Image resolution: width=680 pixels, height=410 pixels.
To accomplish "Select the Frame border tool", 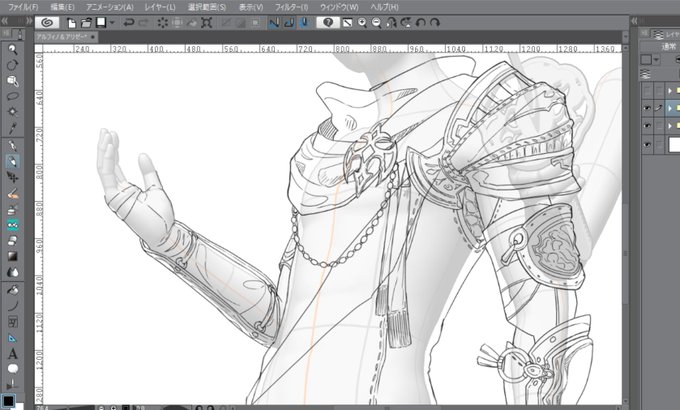I will click(x=13, y=321).
